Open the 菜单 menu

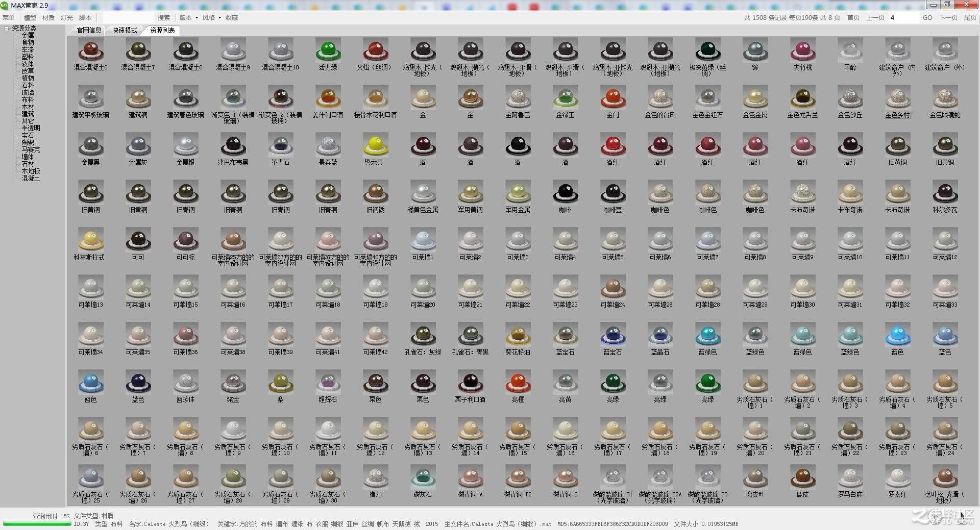click(x=9, y=17)
